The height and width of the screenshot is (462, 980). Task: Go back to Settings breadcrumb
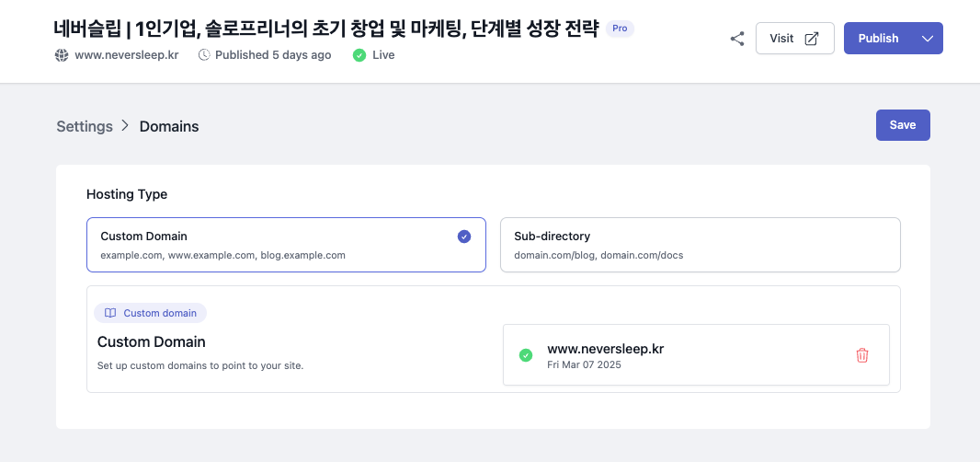tap(85, 126)
